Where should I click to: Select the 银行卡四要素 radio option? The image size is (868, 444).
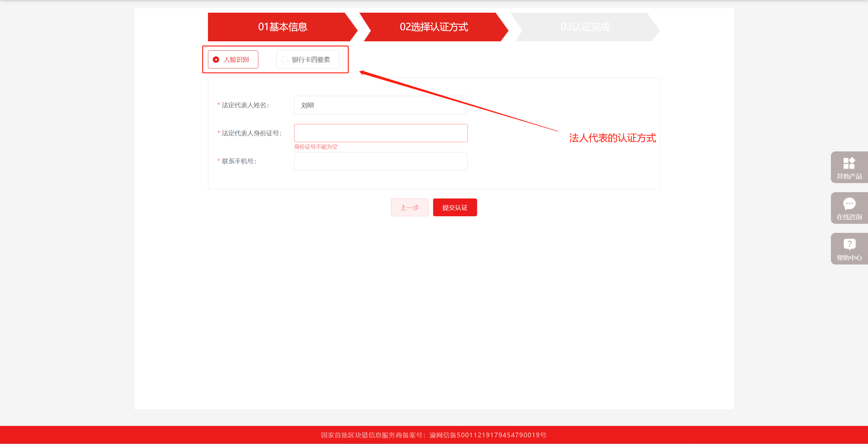tap(285, 60)
